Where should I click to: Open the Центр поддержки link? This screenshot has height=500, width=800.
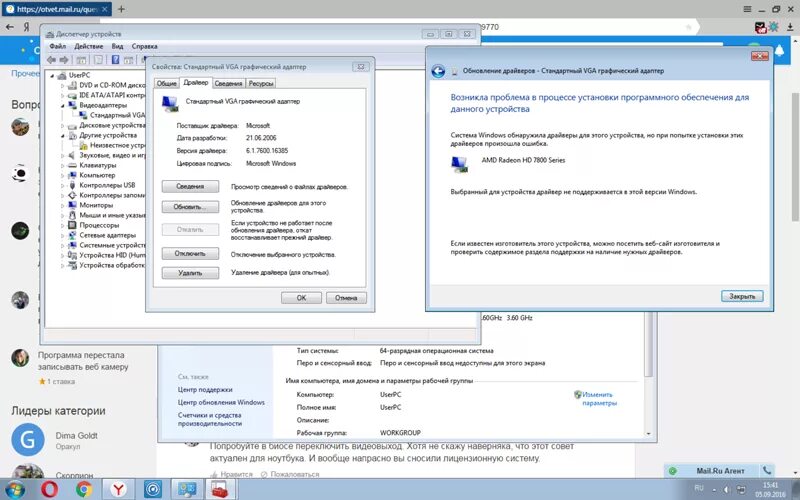coord(205,389)
